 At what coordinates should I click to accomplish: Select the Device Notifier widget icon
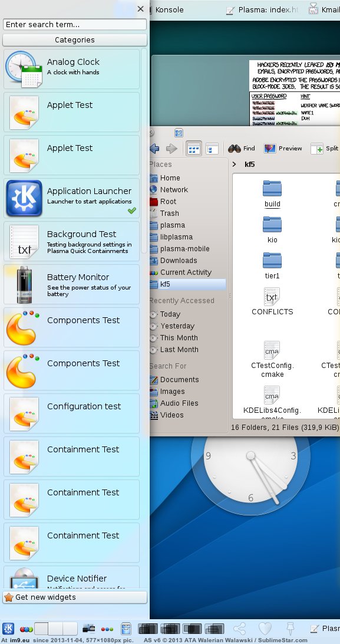24,577
